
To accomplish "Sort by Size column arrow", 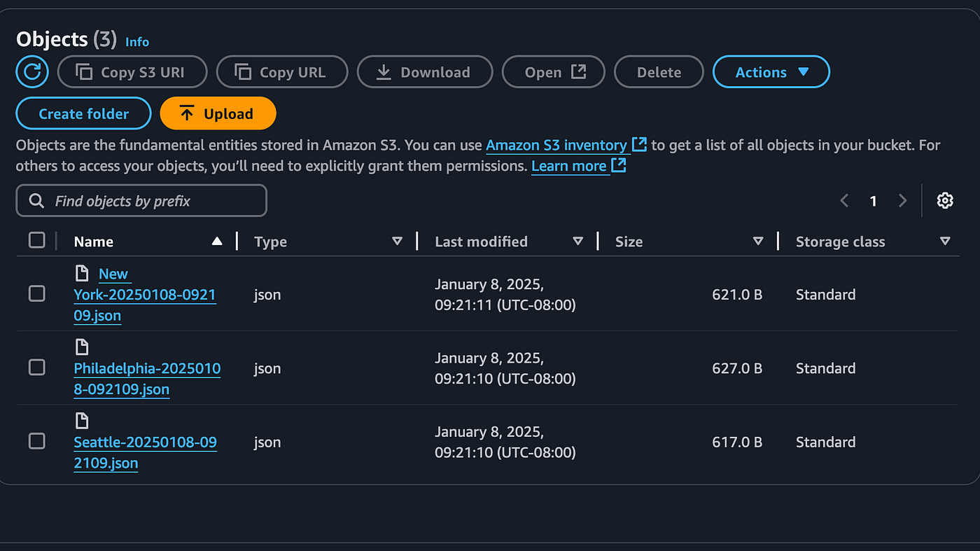I will [x=757, y=242].
